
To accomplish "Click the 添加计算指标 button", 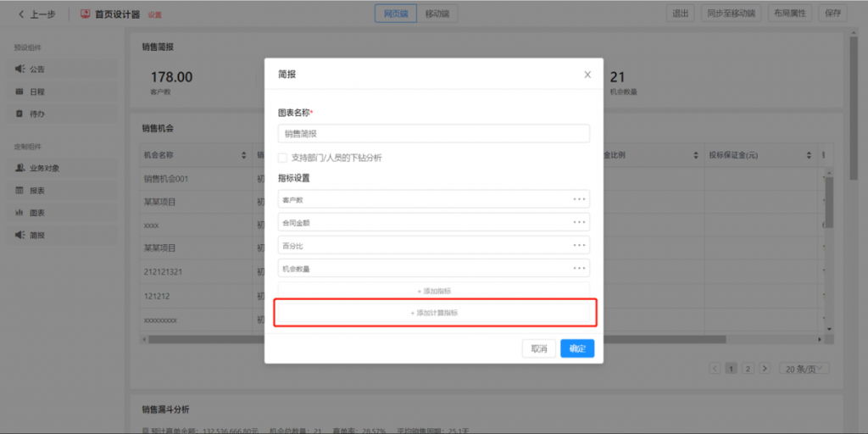I will pyautogui.click(x=435, y=313).
